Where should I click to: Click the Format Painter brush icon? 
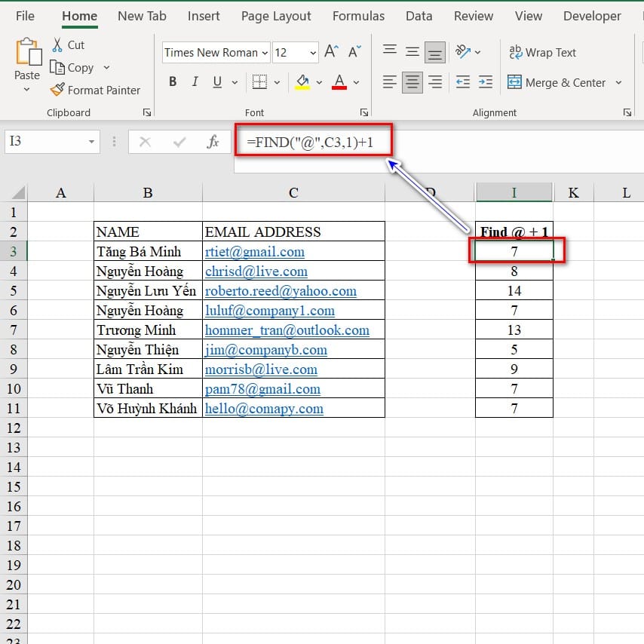57,90
